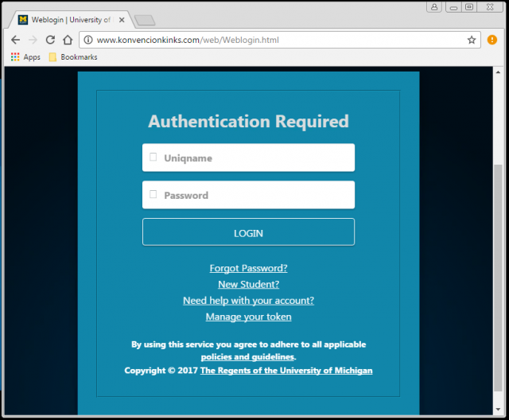
Task: Minimize the browser window
Action: pyautogui.click(x=453, y=7)
